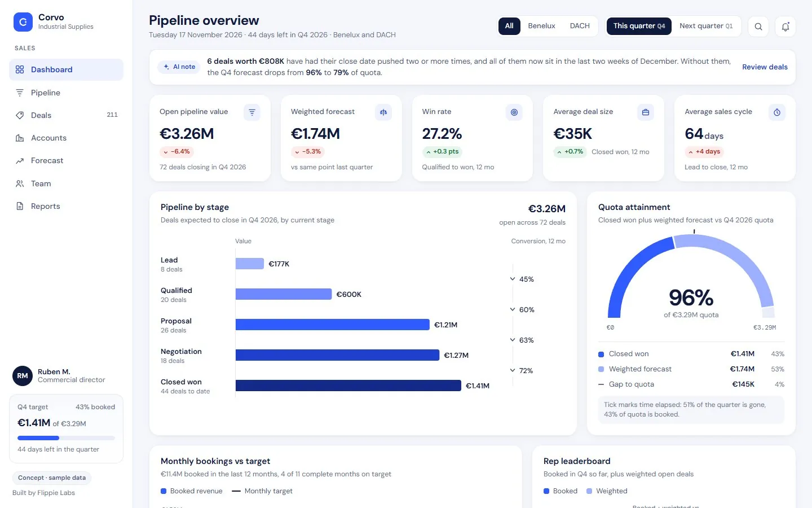Select This quarter Q4 period
This screenshot has width=812, height=508.
click(639, 26)
